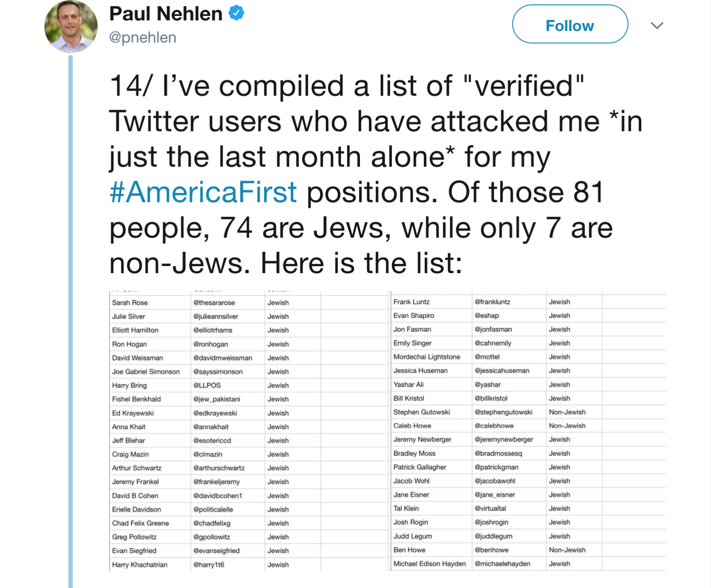Click the @LLPOS handle cell
The height and width of the screenshot is (588, 711).
point(207,385)
